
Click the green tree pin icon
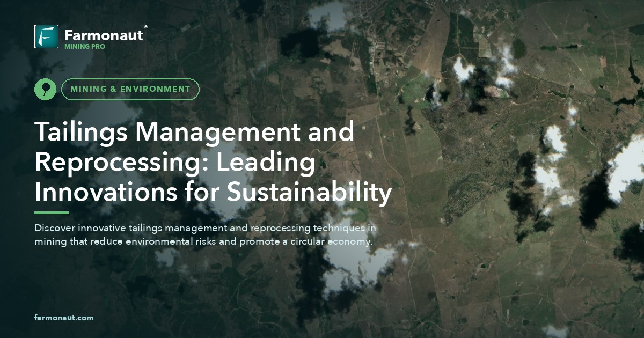tap(45, 89)
